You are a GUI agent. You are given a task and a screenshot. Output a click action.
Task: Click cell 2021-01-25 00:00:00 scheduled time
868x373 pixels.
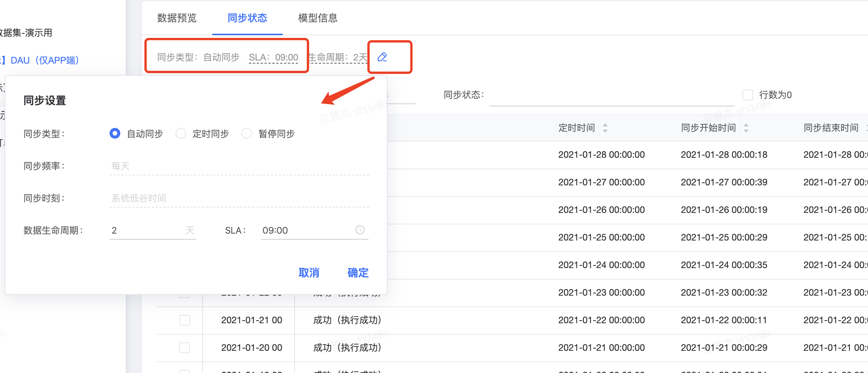click(602, 237)
